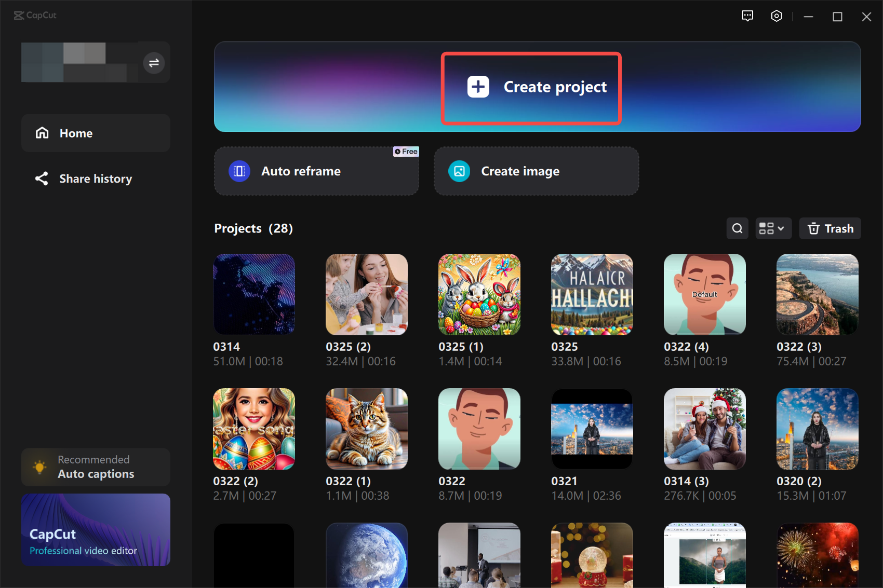Screen dimensions: 883x588
Task: Click the CapCut professional video editor banner
Action: pyautogui.click(x=96, y=530)
